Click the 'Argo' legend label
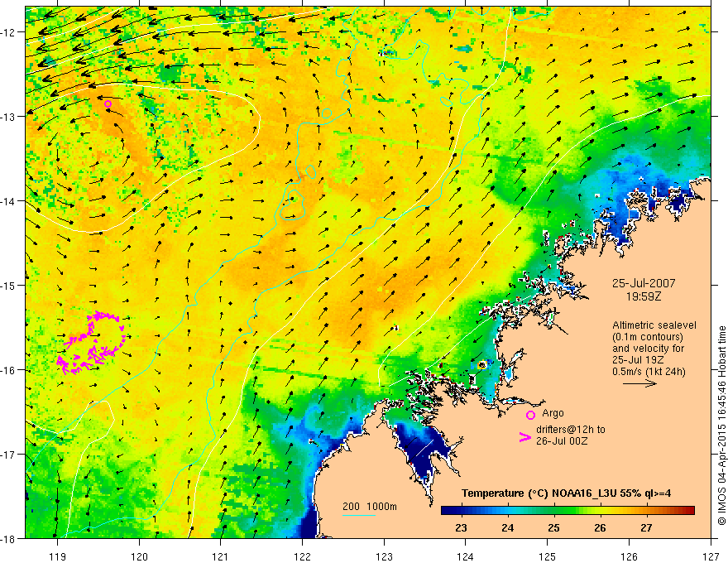Screen dimensions: 728x563 (x=553, y=413)
